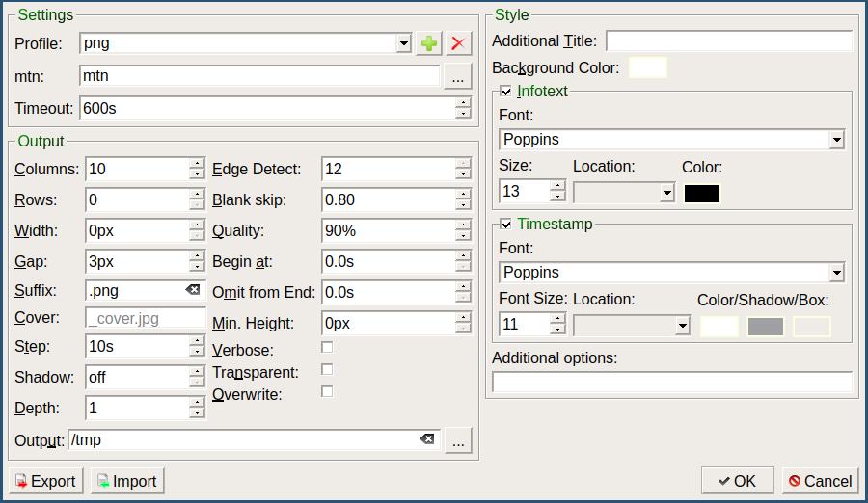Expand the Infotext Font dropdown

[x=835, y=140]
